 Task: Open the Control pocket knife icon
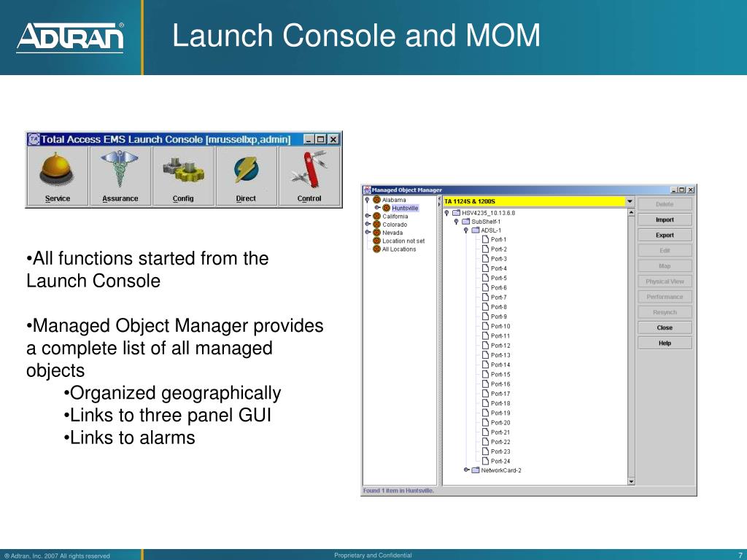pyautogui.click(x=309, y=176)
